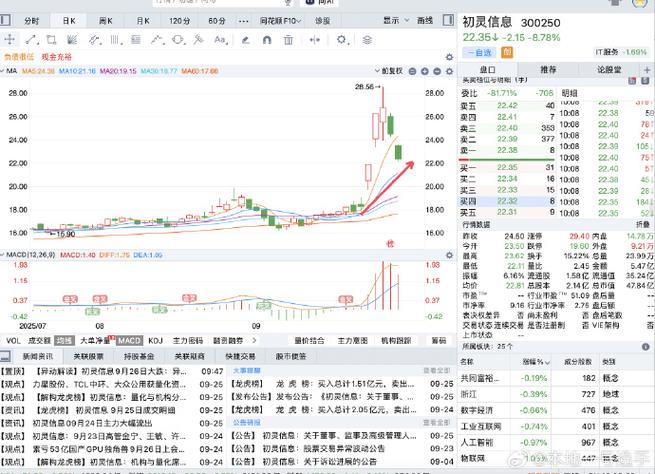Click the edit note icon above order book
This screenshot has width=655, height=474.
[645, 81]
